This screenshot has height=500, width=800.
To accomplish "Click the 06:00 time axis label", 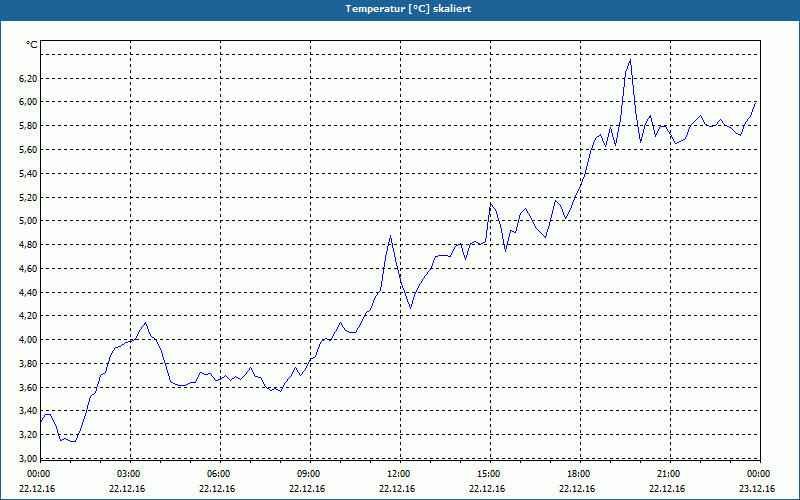I will [220, 474].
